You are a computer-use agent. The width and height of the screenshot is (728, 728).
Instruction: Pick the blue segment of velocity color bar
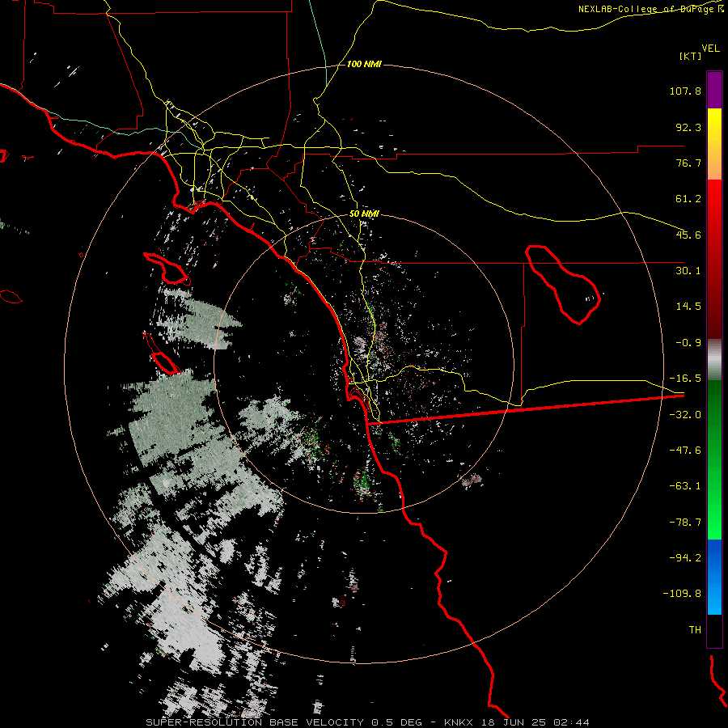[x=714, y=577]
